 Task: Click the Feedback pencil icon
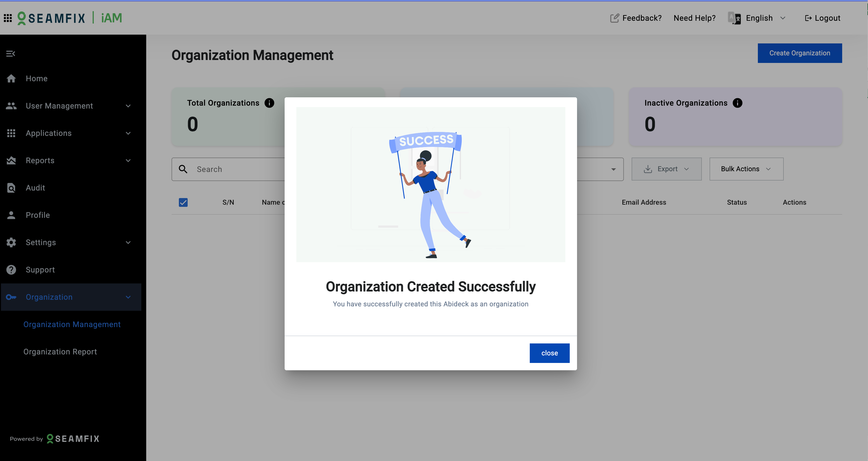(x=614, y=18)
